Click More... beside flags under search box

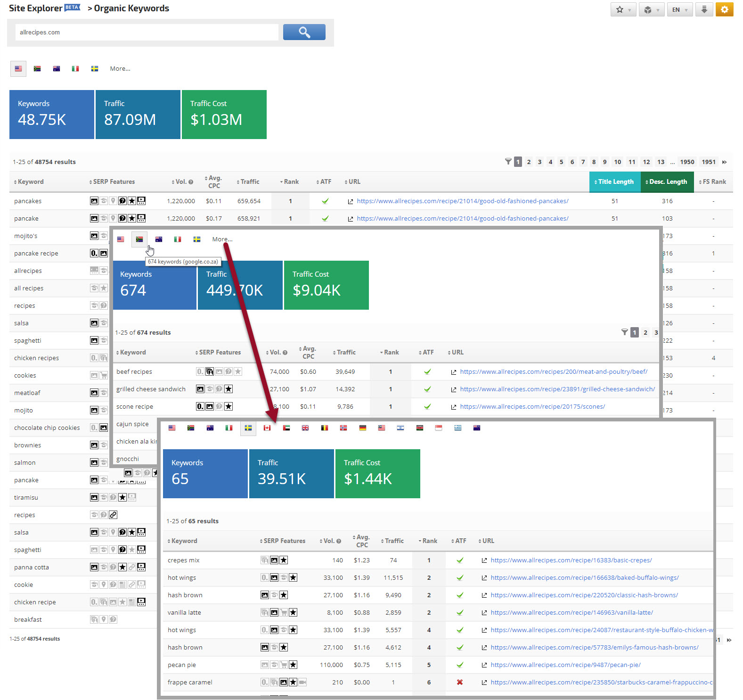[x=120, y=69]
